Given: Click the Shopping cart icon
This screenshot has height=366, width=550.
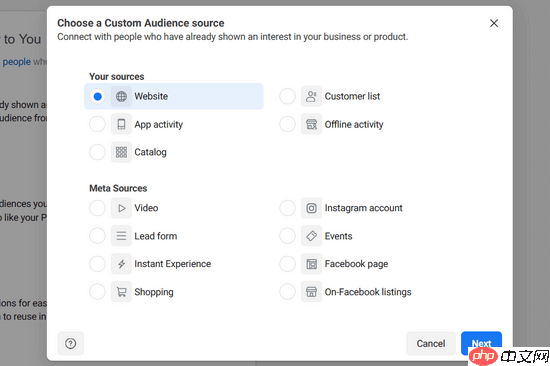Looking at the screenshot, I should (x=121, y=292).
